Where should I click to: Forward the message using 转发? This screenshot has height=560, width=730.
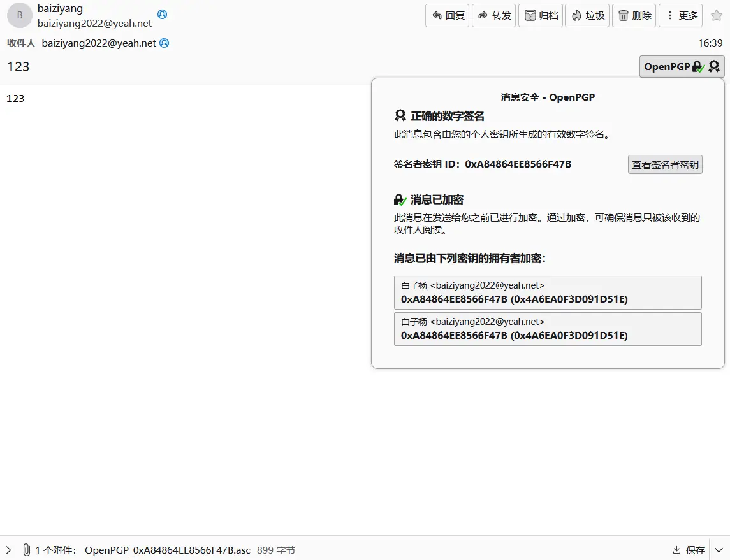[494, 16]
